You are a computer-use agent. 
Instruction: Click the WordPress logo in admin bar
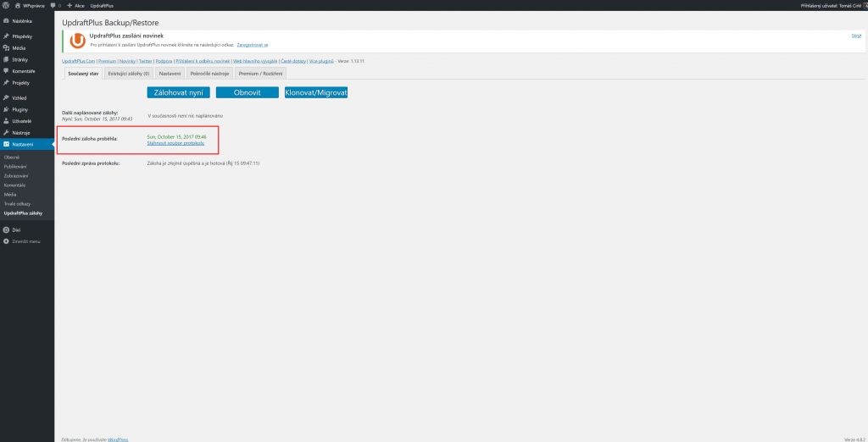pyautogui.click(x=6, y=5)
